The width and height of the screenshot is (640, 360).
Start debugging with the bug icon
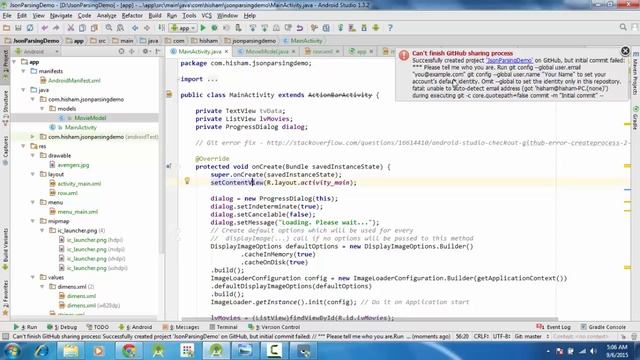click(214, 28)
